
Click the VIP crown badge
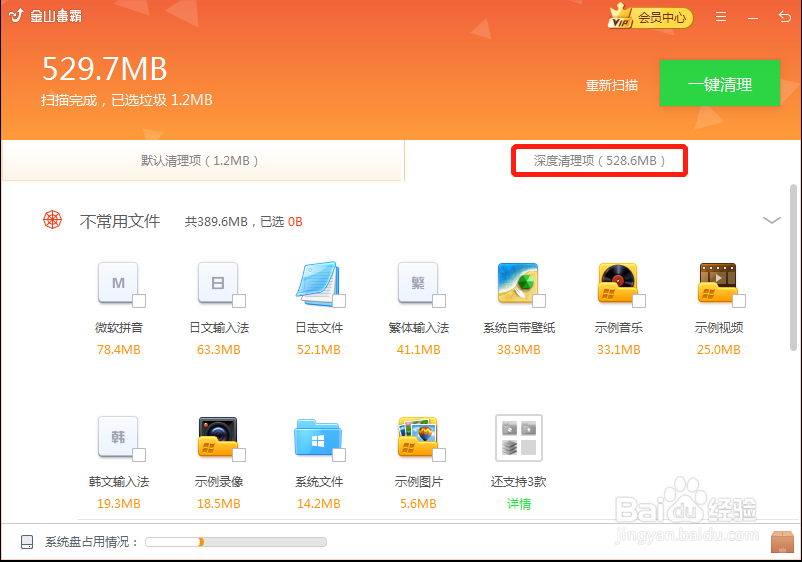click(x=620, y=16)
